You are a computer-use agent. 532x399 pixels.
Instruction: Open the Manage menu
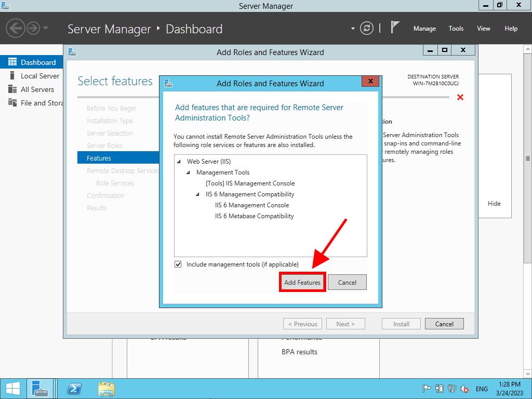coord(424,29)
